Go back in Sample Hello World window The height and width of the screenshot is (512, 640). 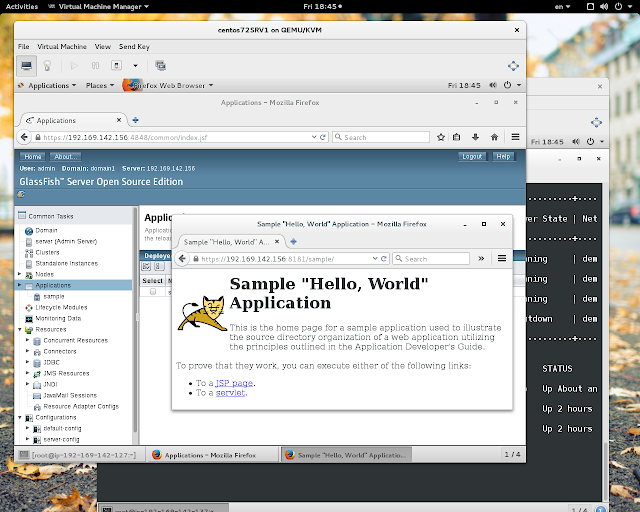coord(182,258)
